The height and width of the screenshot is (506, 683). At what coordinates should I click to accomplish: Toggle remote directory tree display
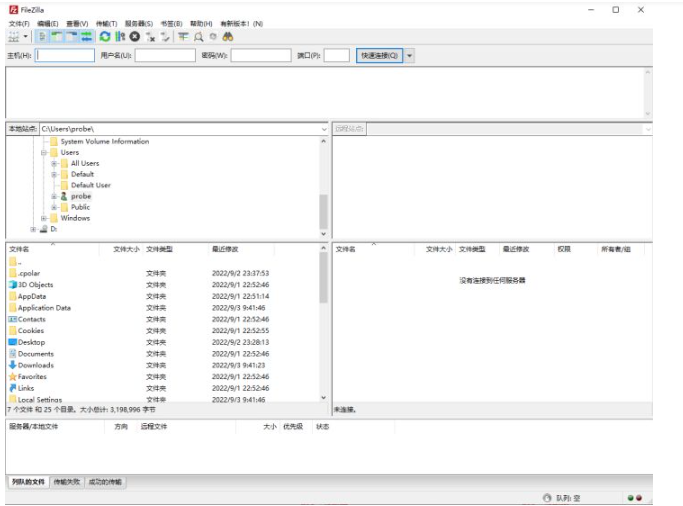[71, 37]
